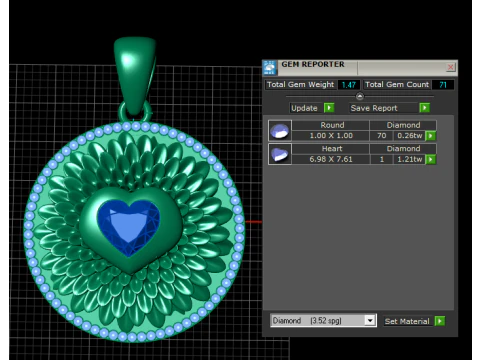Image resolution: width=480 pixels, height=360 pixels.
Task: Click the green arrow on the Round diamond row
Action: (x=431, y=136)
